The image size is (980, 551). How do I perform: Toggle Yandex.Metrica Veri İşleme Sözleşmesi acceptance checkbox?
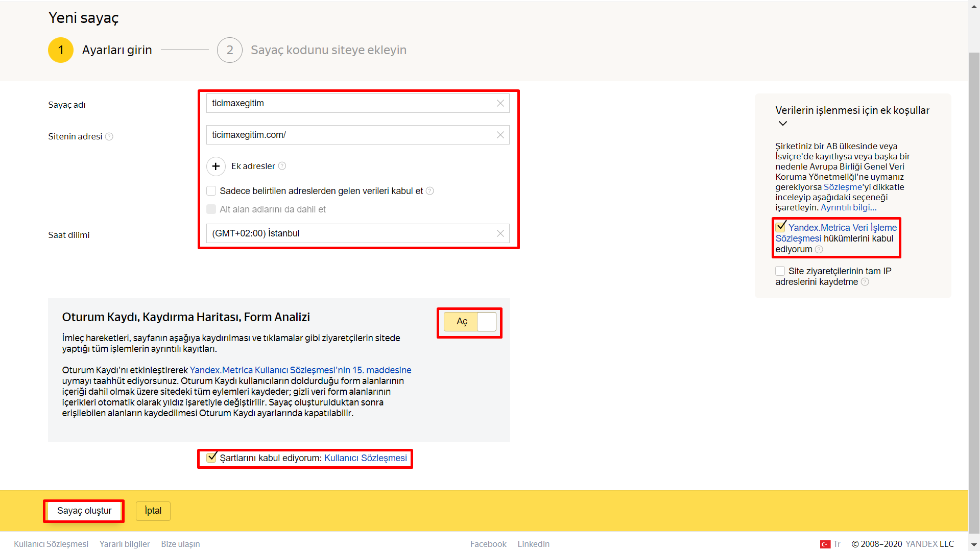point(780,227)
